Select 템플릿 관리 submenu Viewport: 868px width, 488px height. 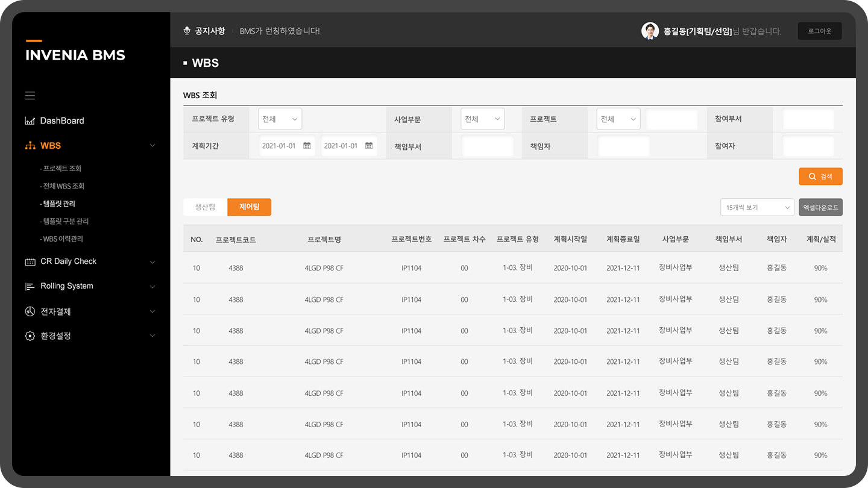tap(57, 204)
